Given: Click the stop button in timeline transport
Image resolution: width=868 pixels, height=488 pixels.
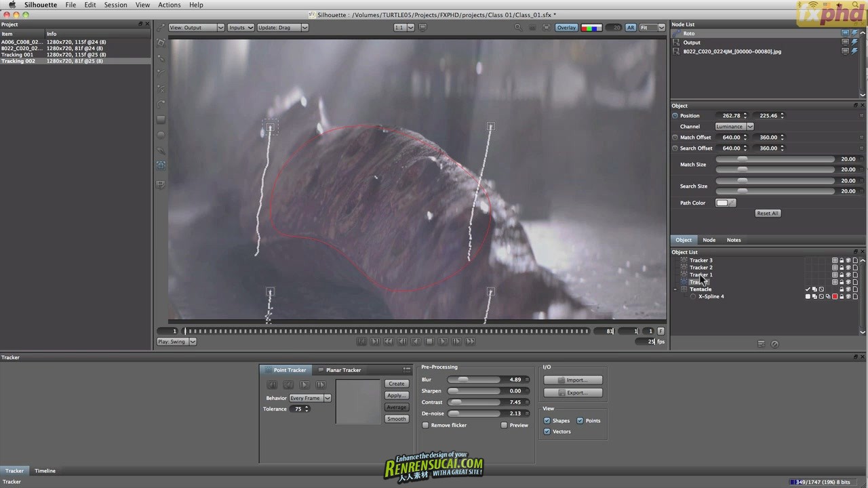Looking at the screenshot, I should (x=429, y=342).
